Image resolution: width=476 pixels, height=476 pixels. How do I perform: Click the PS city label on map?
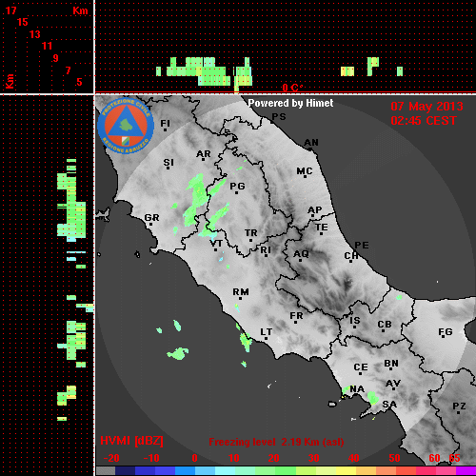tap(279, 117)
